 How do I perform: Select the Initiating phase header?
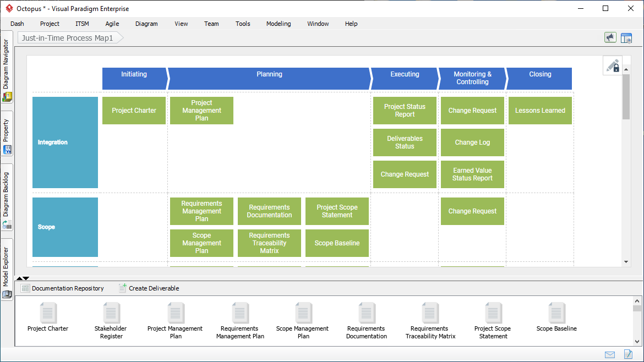tap(135, 78)
